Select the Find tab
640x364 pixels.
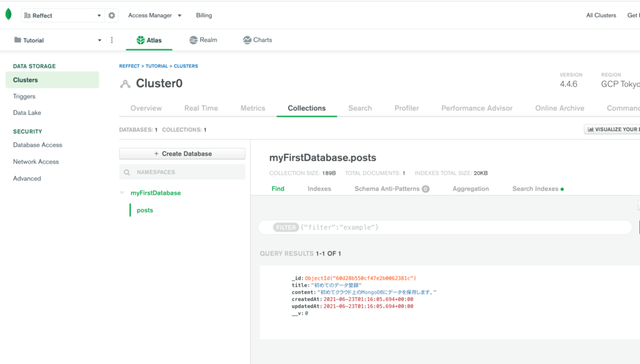click(278, 189)
